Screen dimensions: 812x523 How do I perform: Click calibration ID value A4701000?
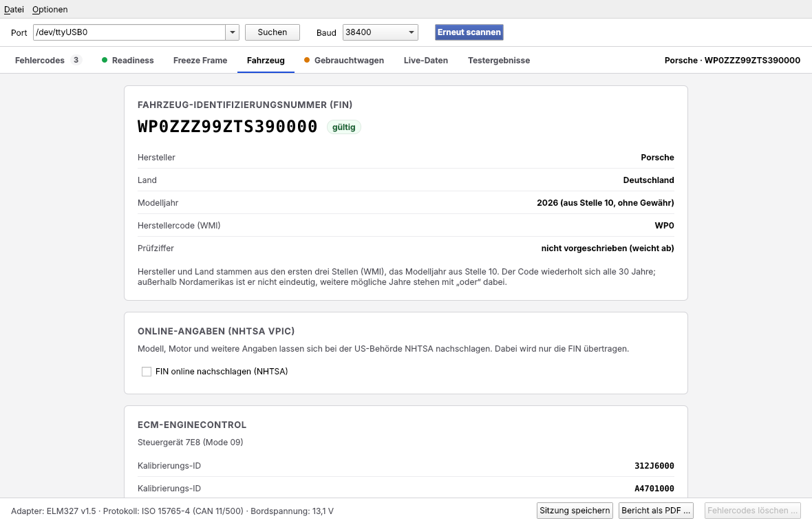(654, 489)
